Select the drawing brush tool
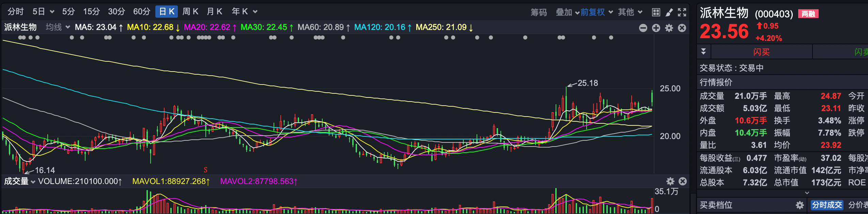 click(669, 13)
